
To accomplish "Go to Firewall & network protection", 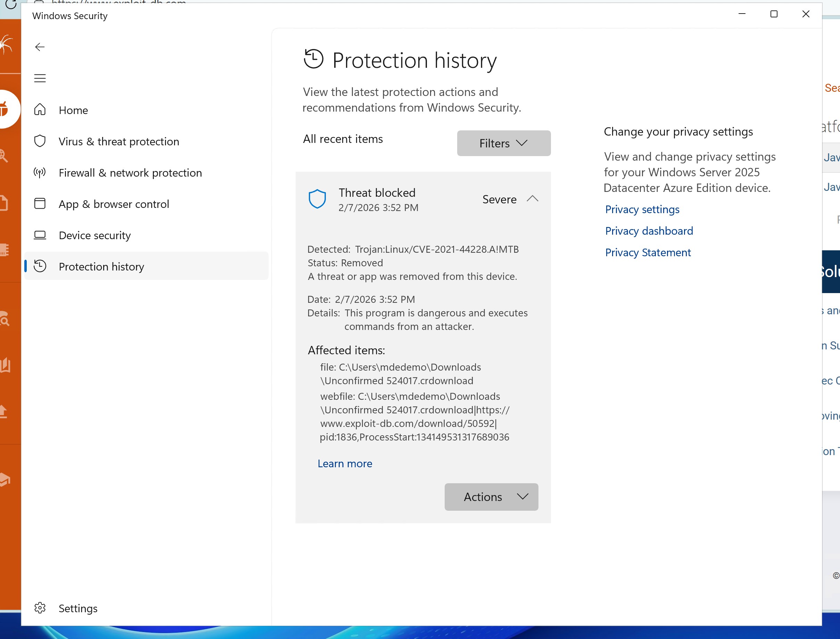I will (x=130, y=173).
